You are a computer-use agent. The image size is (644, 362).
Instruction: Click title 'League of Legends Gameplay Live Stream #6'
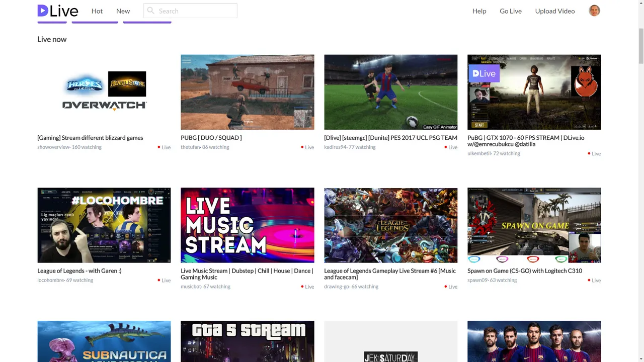tap(390, 274)
